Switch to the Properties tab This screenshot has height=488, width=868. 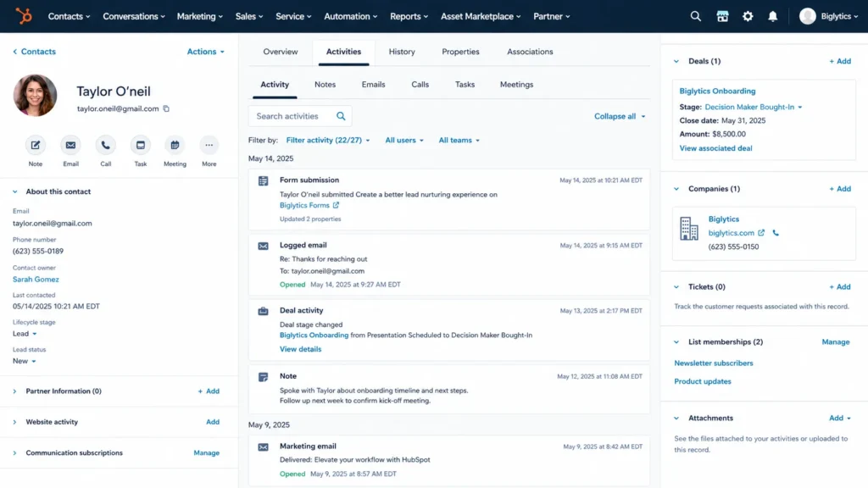click(460, 52)
